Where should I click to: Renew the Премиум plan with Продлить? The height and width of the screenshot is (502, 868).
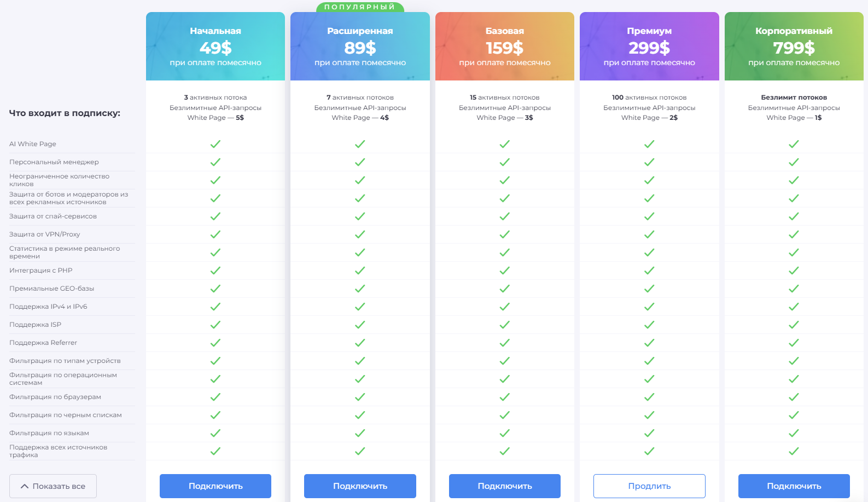[x=649, y=486]
